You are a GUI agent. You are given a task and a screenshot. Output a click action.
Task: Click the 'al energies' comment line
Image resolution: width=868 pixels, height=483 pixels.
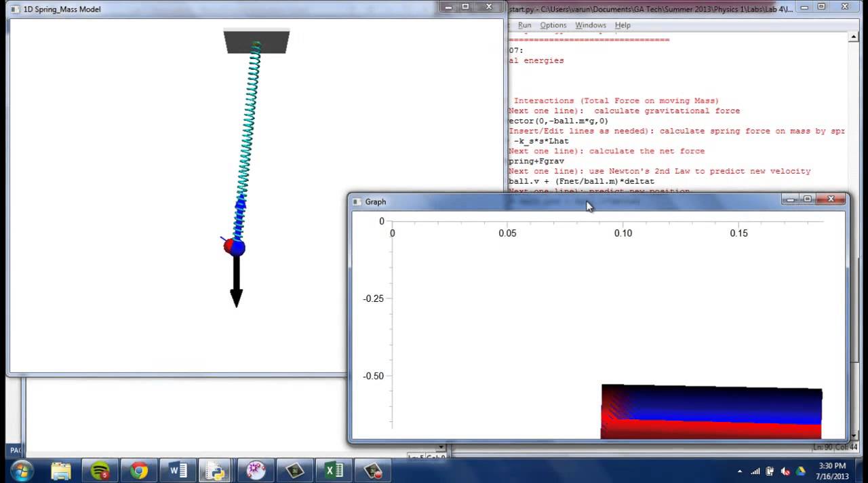tap(536, 60)
